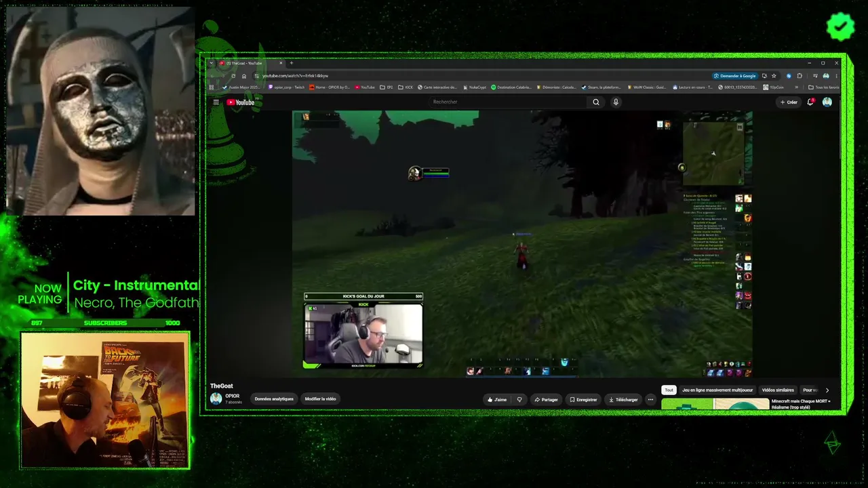Open the WoW Classic guide bookmark
Screen dimensions: 868x488
tap(648, 87)
